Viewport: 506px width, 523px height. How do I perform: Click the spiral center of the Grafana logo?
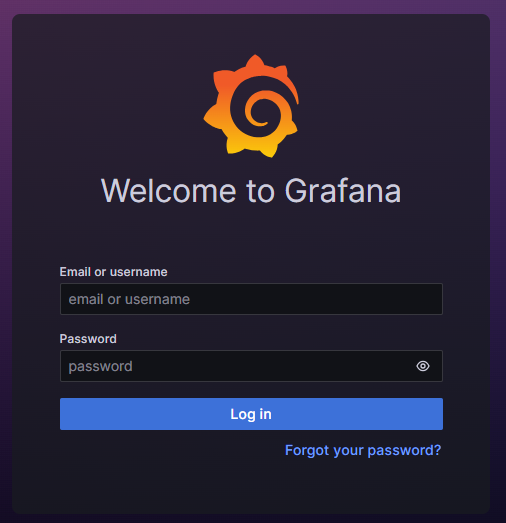point(260,113)
